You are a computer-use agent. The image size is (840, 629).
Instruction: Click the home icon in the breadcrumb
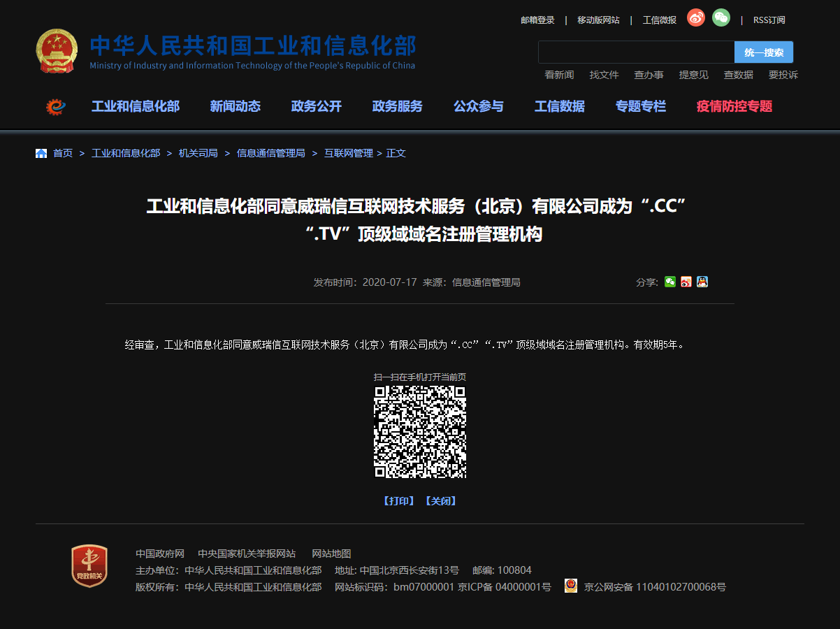click(41, 153)
